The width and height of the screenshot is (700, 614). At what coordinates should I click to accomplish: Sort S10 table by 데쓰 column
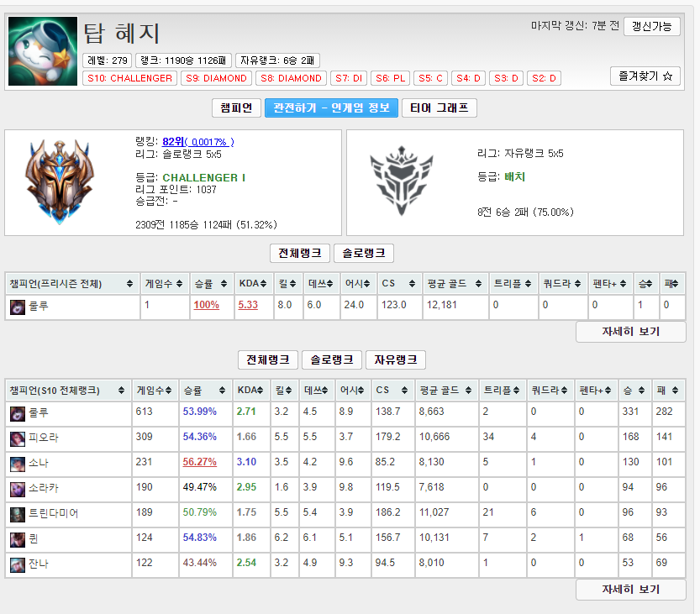317,391
